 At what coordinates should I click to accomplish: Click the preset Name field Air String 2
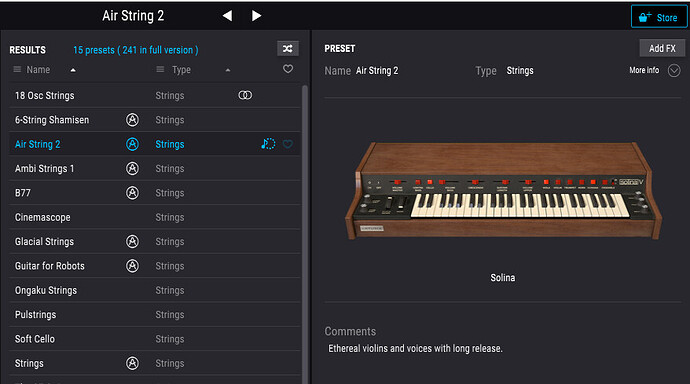pos(377,70)
